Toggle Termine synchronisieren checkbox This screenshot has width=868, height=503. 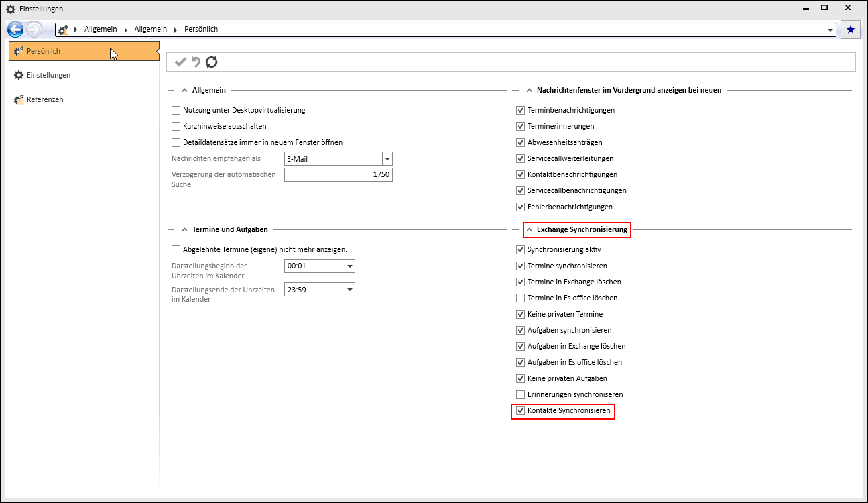521,266
